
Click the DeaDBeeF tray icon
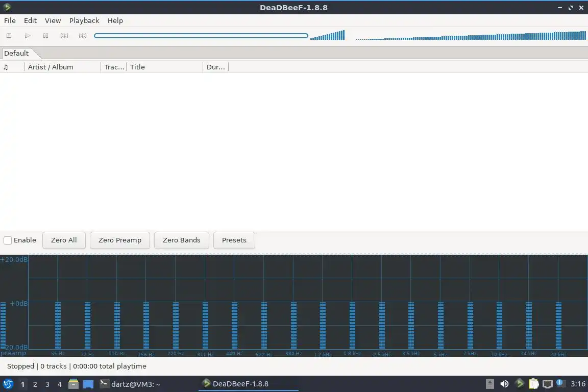pyautogui.click(x=520, y=383)
